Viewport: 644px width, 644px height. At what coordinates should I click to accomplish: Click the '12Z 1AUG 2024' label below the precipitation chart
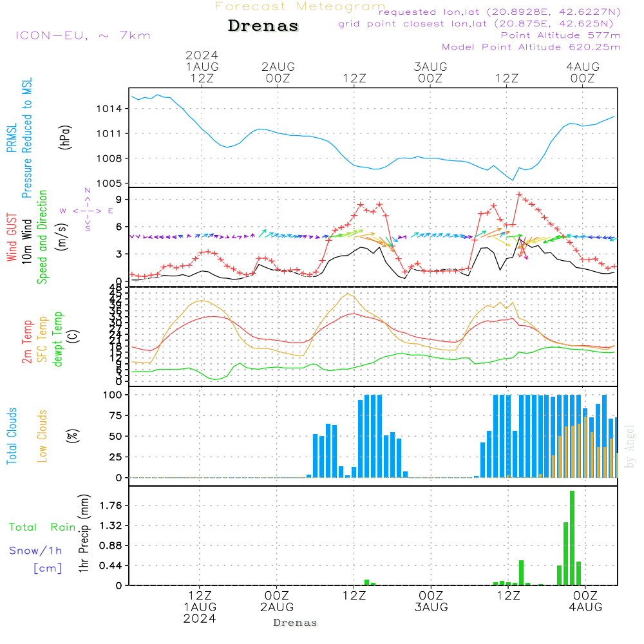(x=200, y=607)
